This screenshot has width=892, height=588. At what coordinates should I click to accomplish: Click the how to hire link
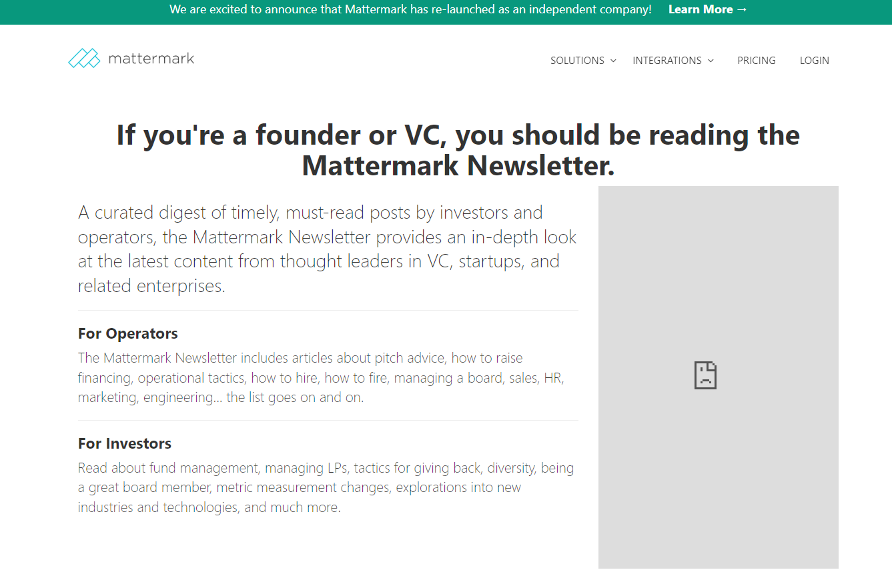[x=284, y=377]
